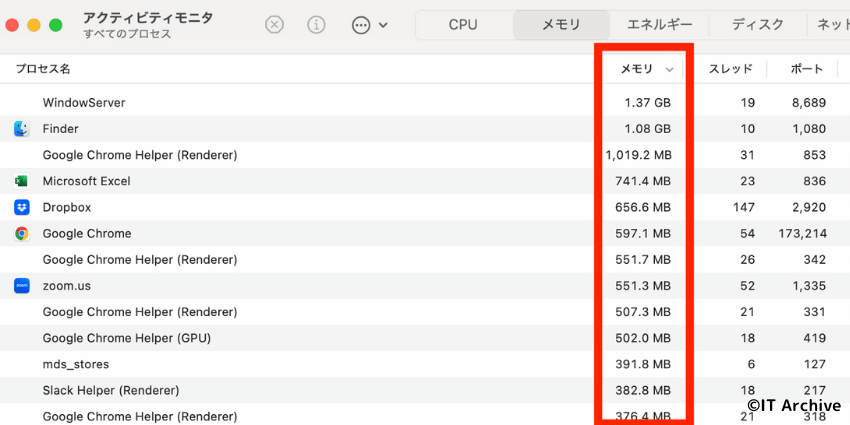This screenshot has width=850, height=425.
Task: Click the Dropbox app icon
Action: tap(22, 207)
